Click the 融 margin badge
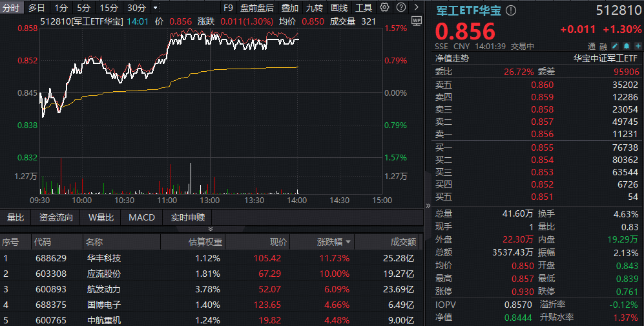 [603, 47]
